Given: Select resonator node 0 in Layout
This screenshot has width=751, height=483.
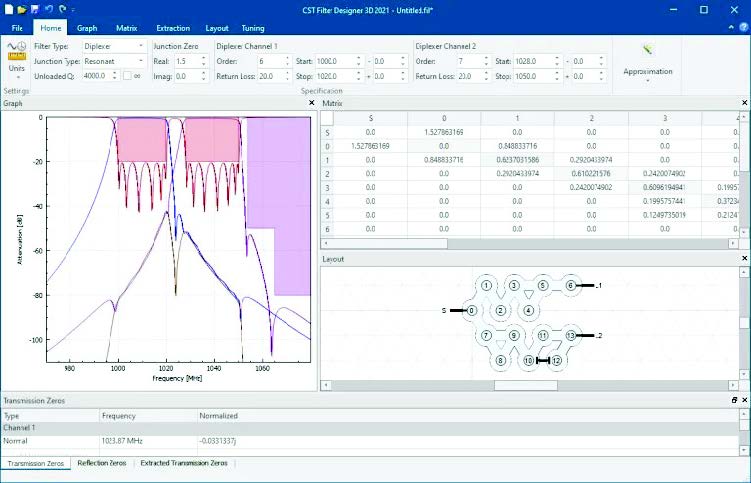Looking at the screenshot, I should (471, 310).
